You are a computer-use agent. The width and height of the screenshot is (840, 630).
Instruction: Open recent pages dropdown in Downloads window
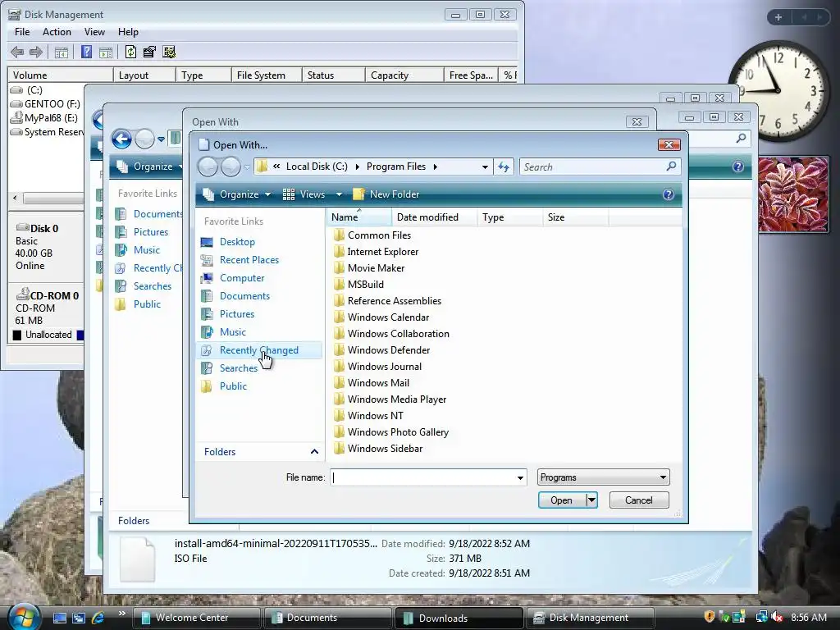point(161,139)
